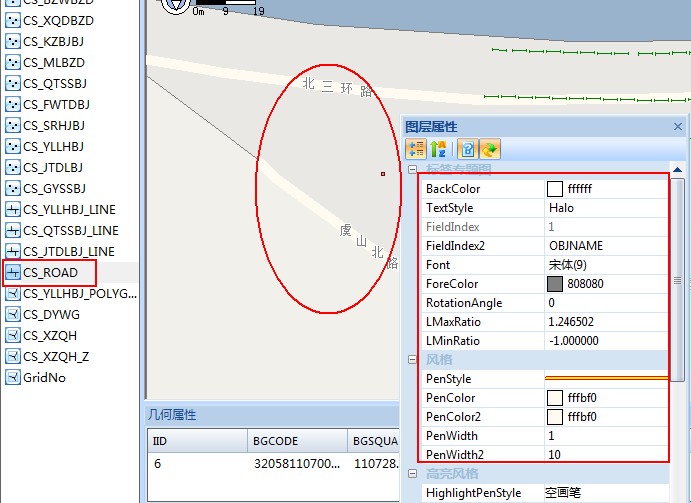Click the BackColor white color swatch
This screenshot has width=691, height=503.
click(x=555, y=189)
